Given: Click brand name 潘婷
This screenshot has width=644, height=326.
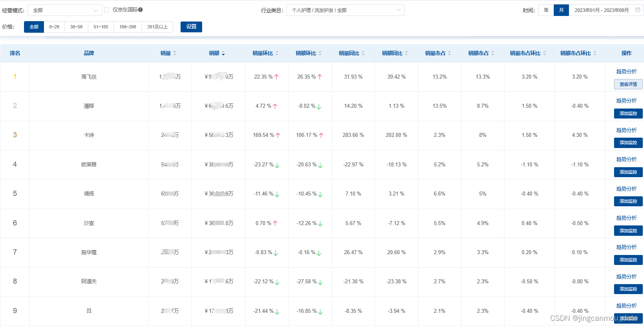Looking at the screenshot, I should 89,106.
